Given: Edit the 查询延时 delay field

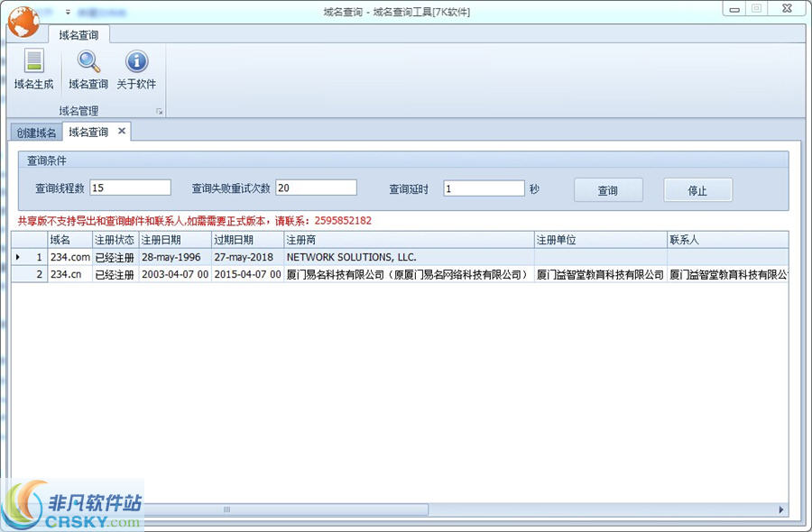Looking at the screenshot, I should (483, 187).
